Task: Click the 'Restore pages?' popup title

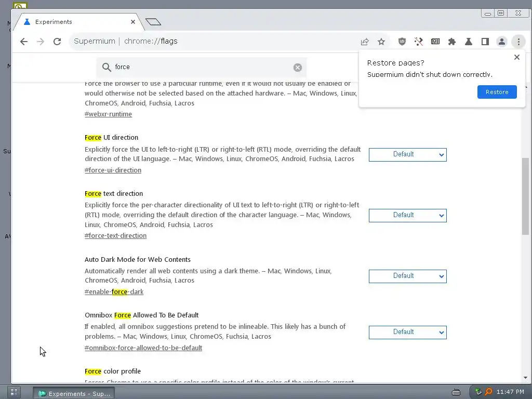Action: coord(395,63)
